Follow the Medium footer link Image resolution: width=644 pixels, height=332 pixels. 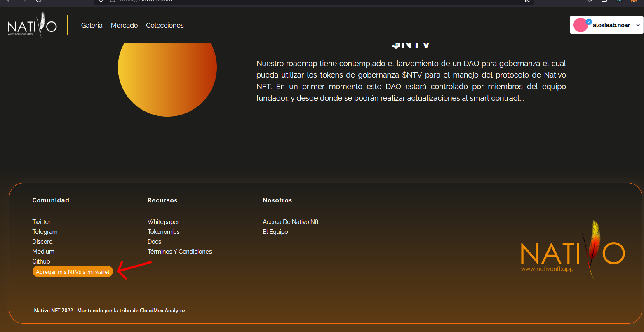point(43,252)
